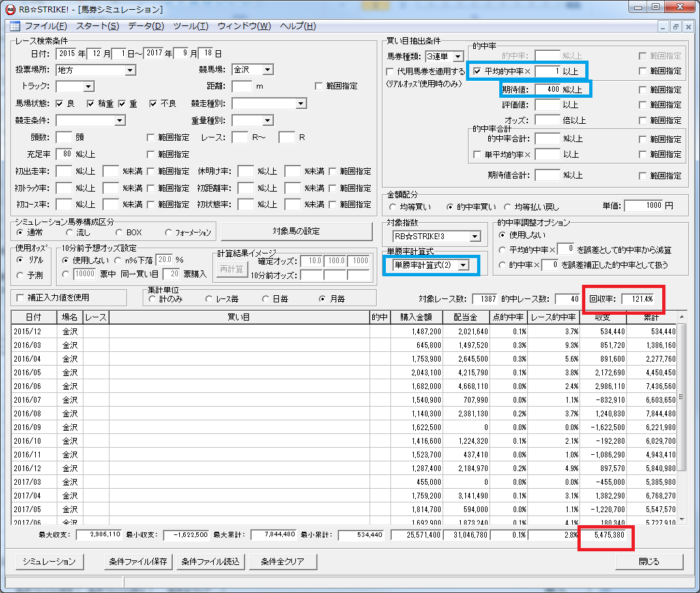Select n%下落 odds setting radio
The width and height of the screenshot is (700, 593).
click(x=118, y=260)
